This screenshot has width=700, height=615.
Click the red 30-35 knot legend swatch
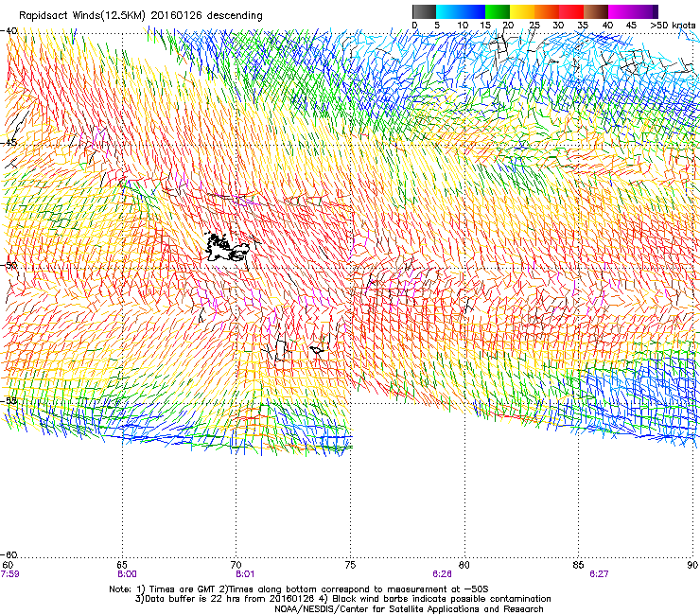571,11
